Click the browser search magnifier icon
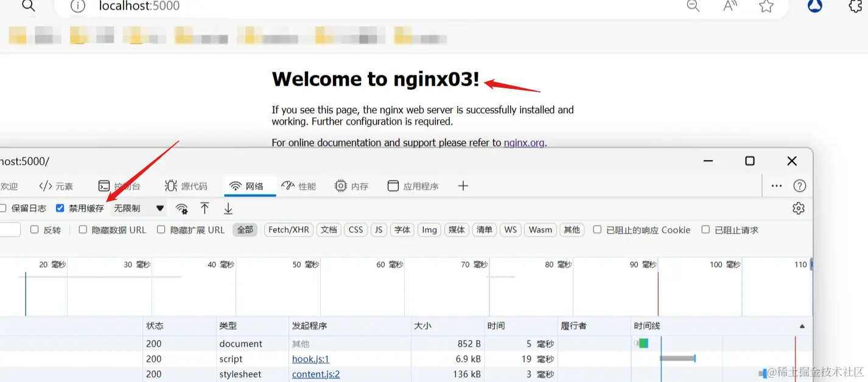 click(x=29, y=7)
